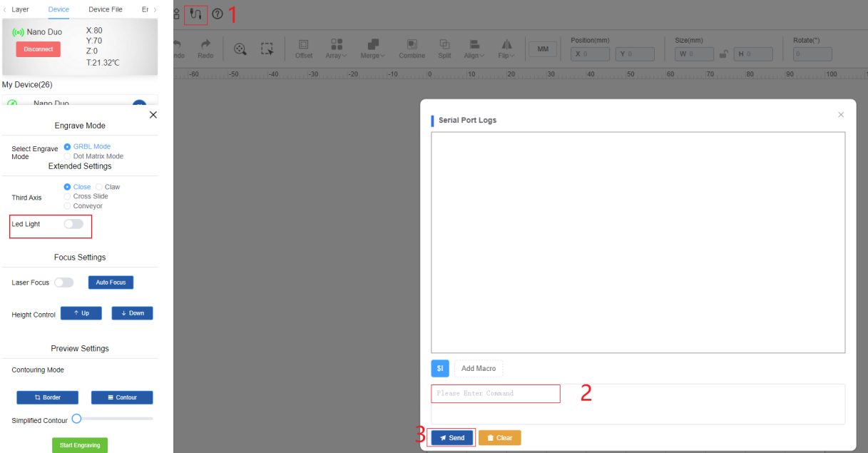The image size is (868, 453).
Task: Toggle the size aspect ratio lock icon
Action: point(723,54)
